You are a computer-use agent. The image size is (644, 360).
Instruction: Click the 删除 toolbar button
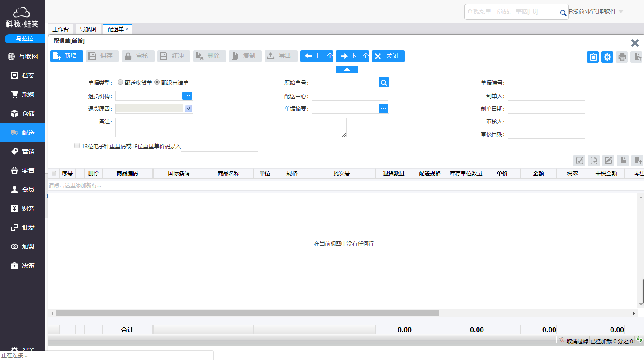209,56
